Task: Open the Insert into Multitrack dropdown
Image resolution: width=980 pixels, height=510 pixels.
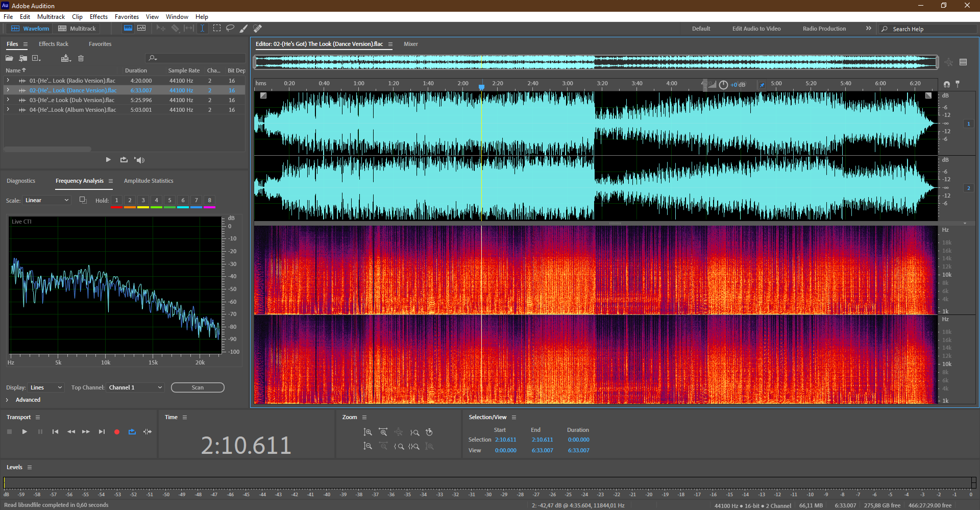Action: pos(66,58)
